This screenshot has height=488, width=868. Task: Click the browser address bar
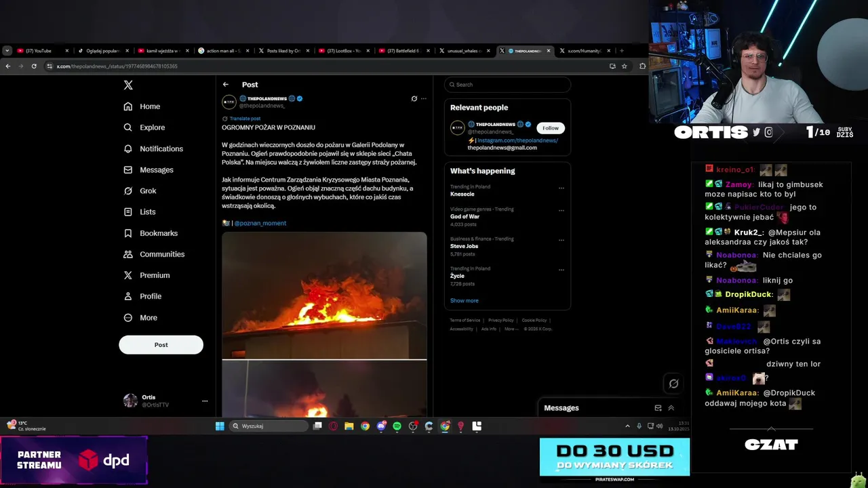(x=325, y=66)
